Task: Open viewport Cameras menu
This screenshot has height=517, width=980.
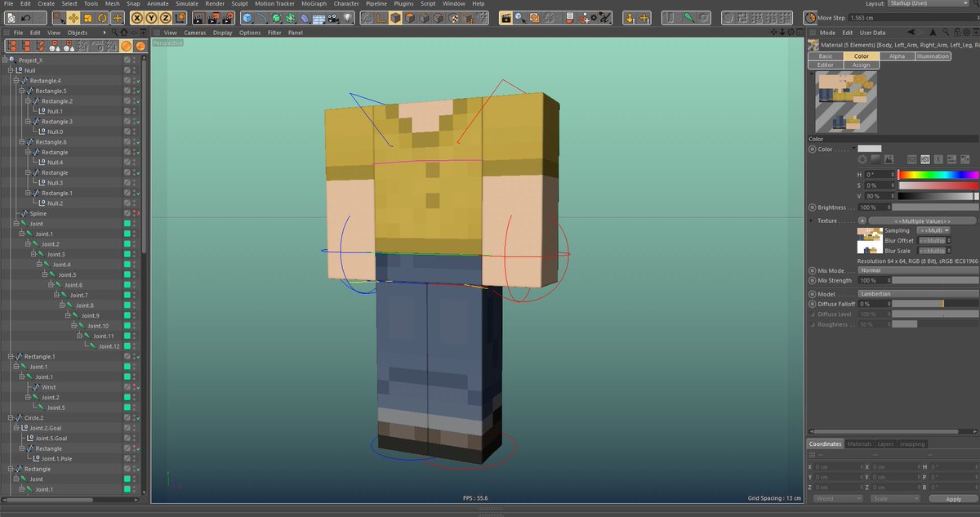Action: 195,33
